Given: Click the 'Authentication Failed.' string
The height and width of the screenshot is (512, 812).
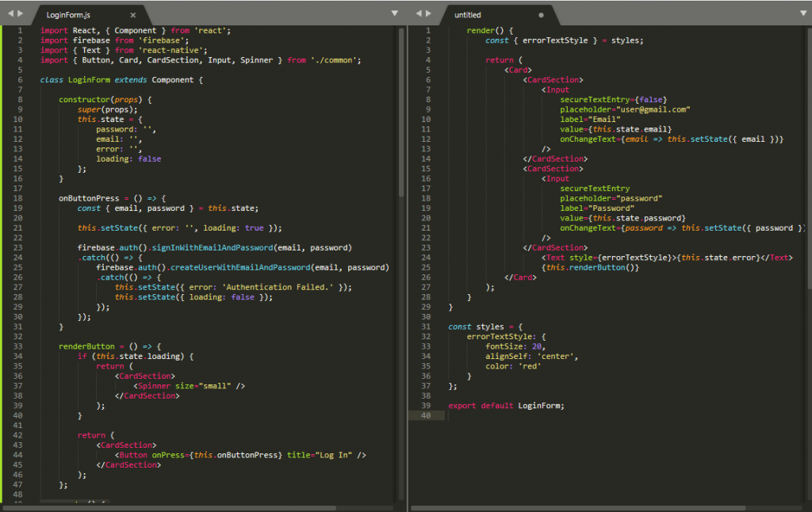Looking at the screenshot, I should 278,288.
